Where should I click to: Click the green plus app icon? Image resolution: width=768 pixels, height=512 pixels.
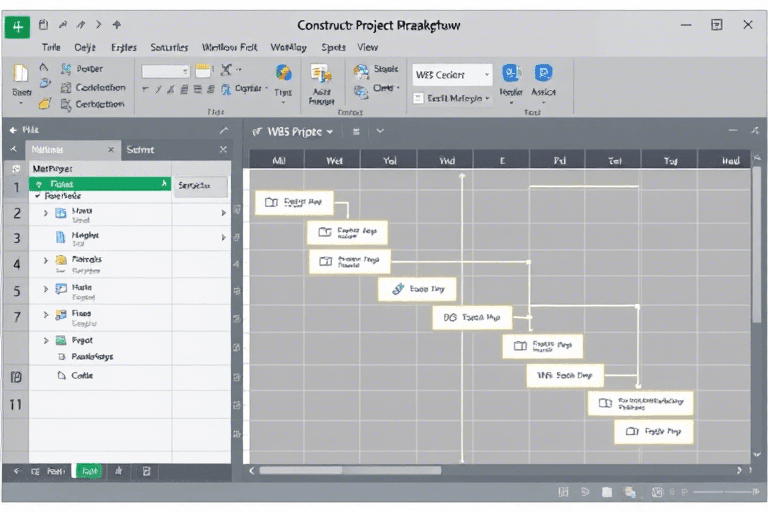[x=16, y=25]
